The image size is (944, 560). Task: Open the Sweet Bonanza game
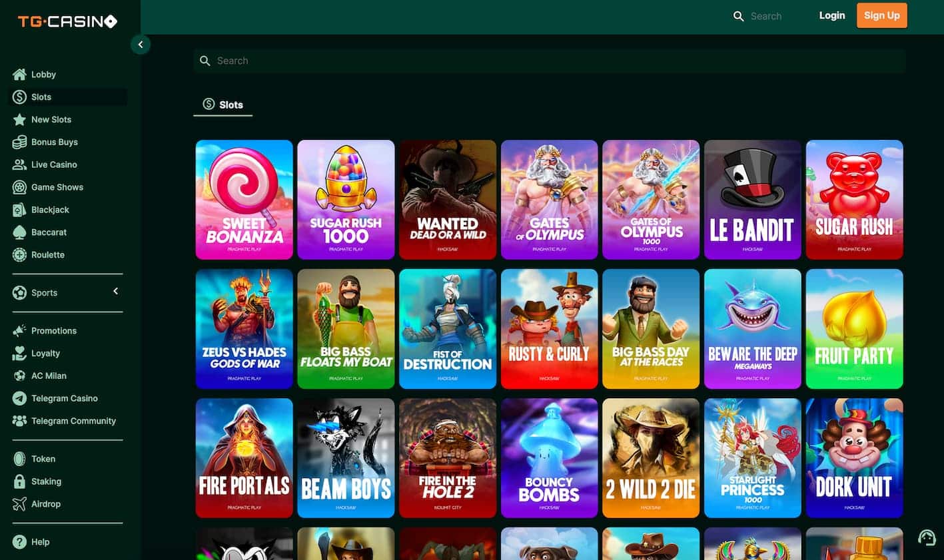[244, 200]
